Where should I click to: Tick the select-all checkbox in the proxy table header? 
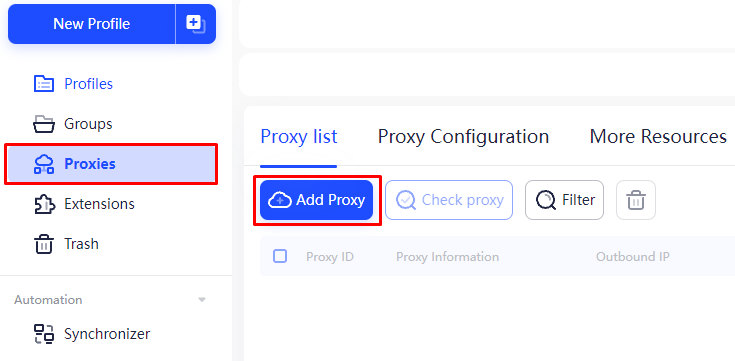click(280, 256)
